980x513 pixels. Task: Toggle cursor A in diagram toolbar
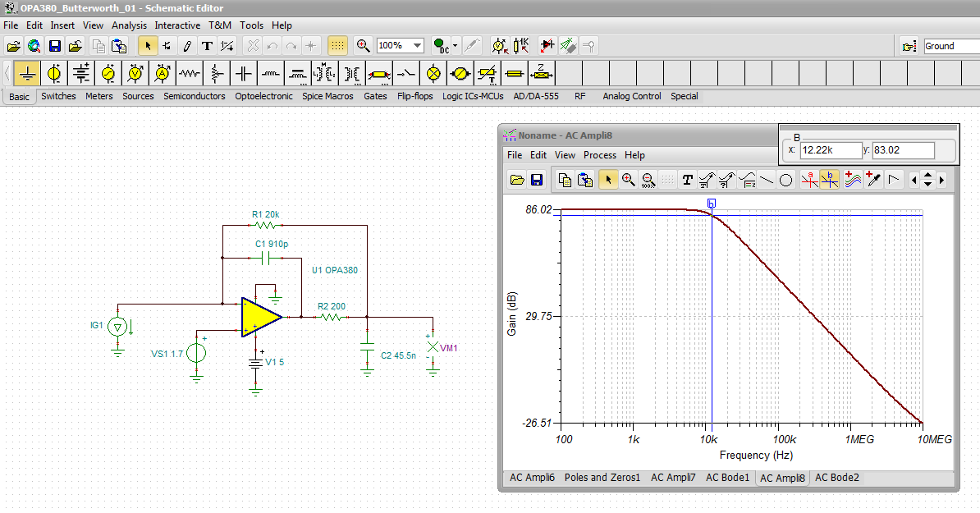click(810, 180)
